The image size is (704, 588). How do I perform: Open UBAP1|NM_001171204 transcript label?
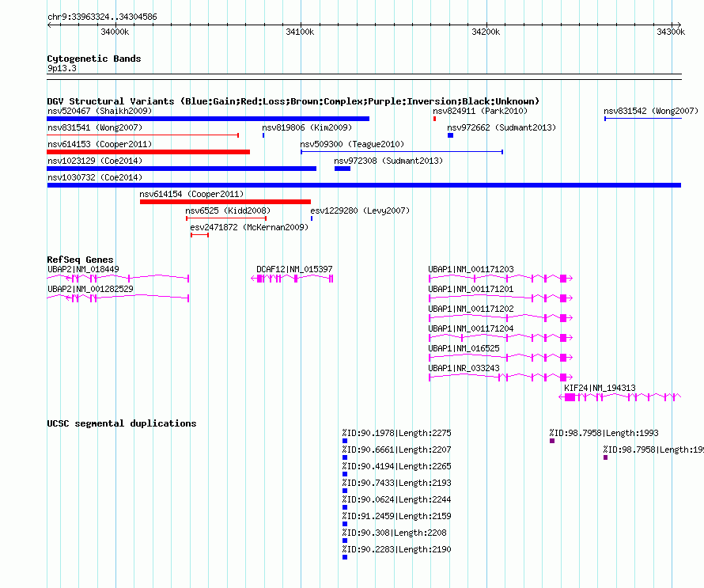tap(471, 328)
